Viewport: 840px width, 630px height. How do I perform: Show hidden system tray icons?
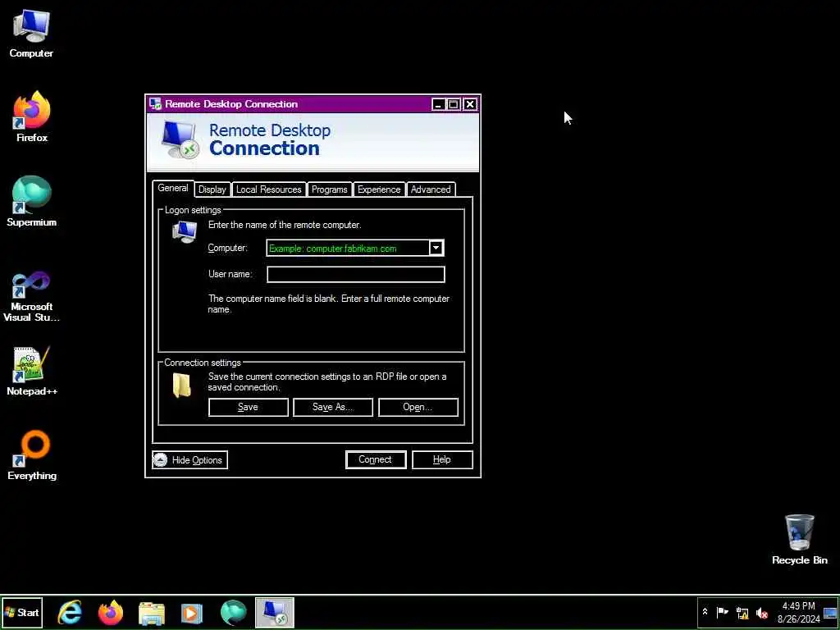pos(705,612)
